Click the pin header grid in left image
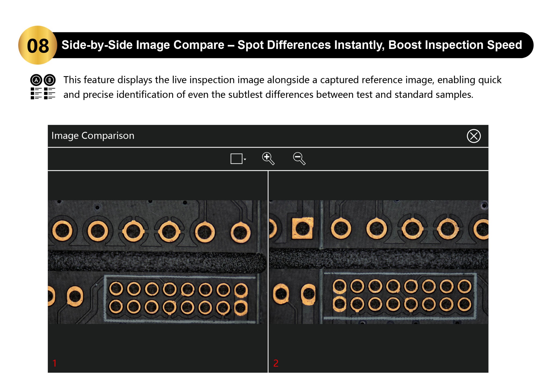 pos(179,298)
